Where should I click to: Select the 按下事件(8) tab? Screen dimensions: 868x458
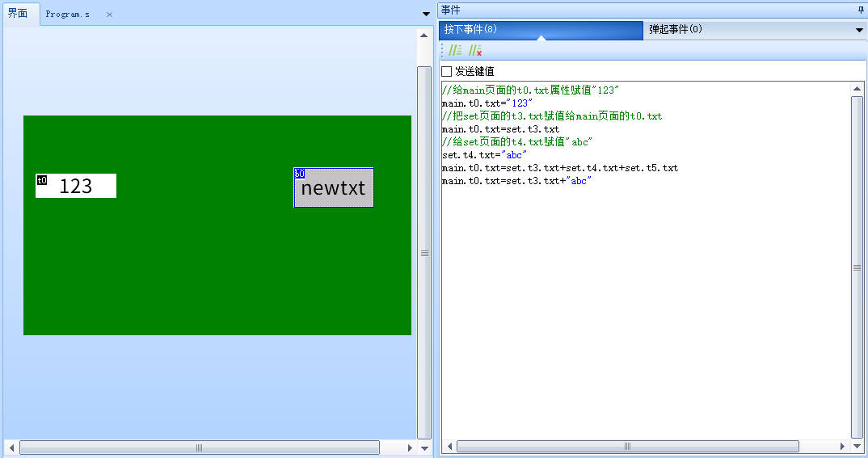tap(541, 30)
